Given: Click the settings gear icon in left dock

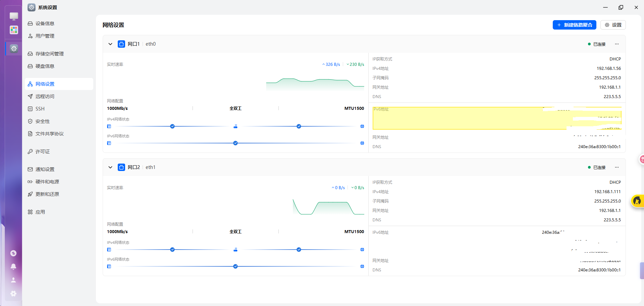Looking at the screenshot, I should pyautogui.click(x=14, y=49).
